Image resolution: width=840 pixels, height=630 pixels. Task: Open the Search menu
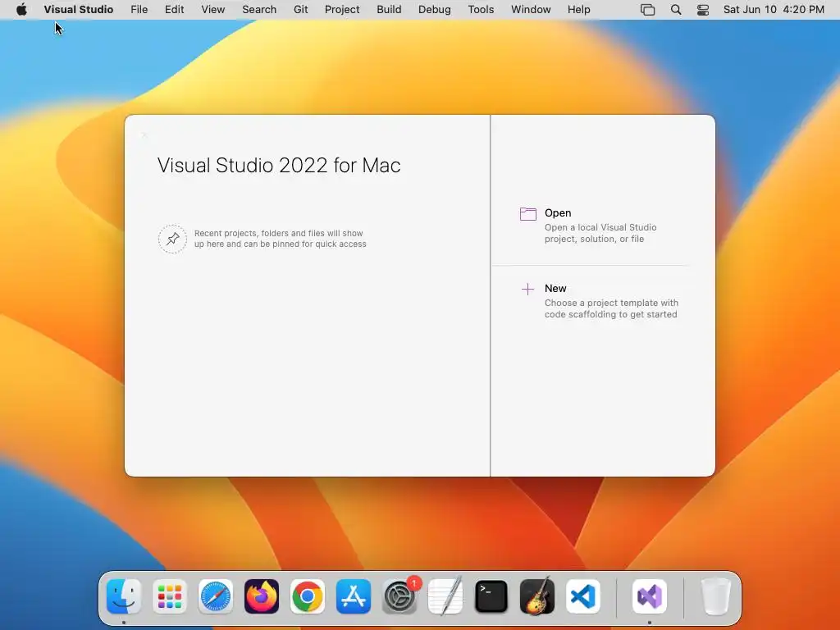259,10
